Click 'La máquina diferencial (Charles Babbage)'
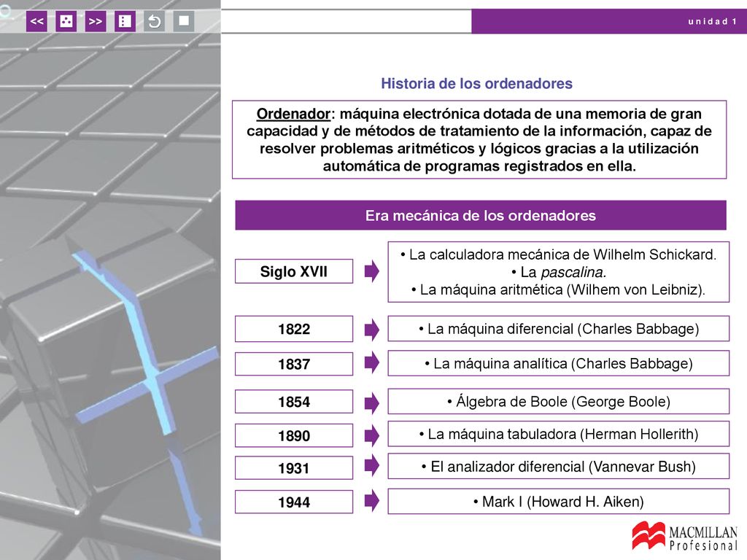This screenshot has height=560, width=747. click(x=558, y=329)
